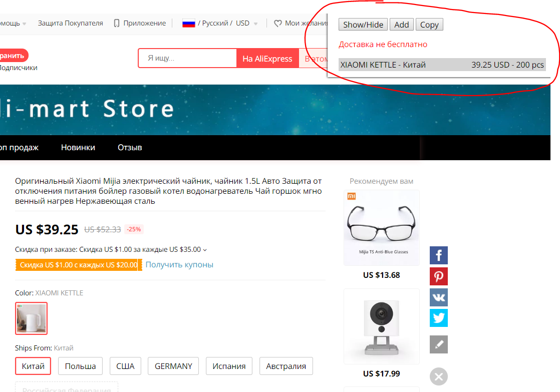Open the Новинки store tab
560x392 pixels.
(78, 148)
